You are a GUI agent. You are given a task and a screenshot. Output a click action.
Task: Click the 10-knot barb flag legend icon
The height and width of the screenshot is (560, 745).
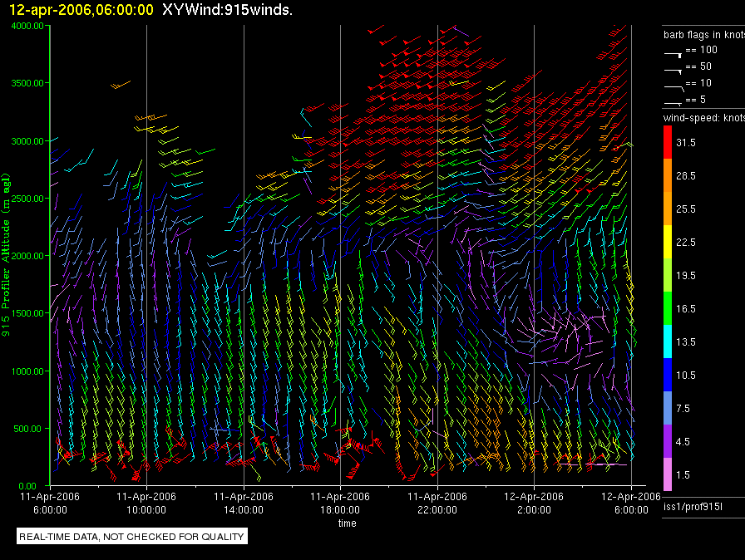[674, 88]
